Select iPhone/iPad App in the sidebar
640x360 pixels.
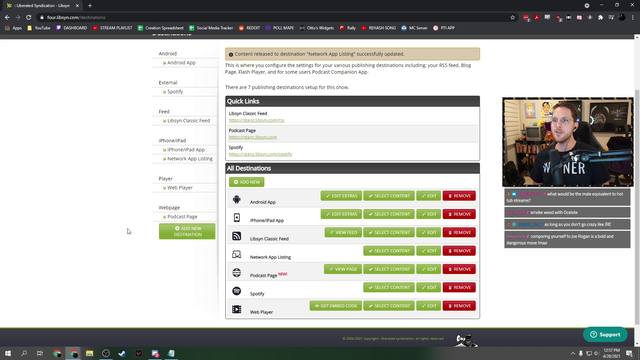[186, 150]
